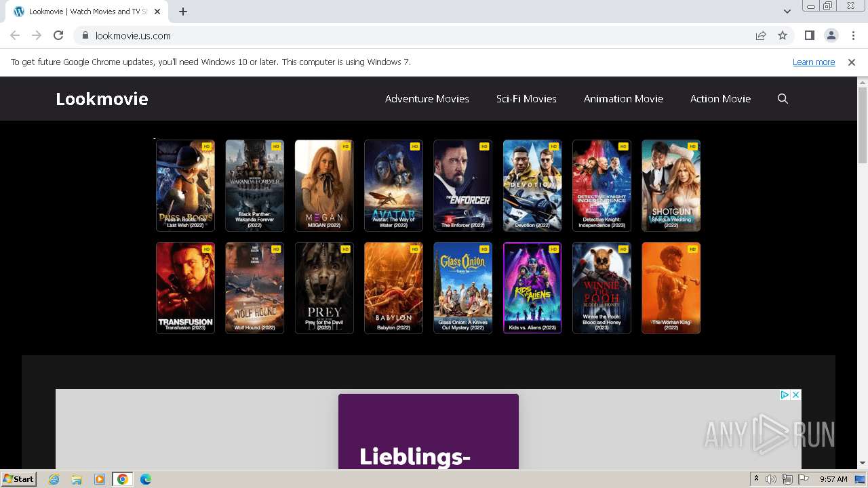Open the tab search dropdown arrow
The height and width of the screenshot is (488, 868).
pos(787,12)
